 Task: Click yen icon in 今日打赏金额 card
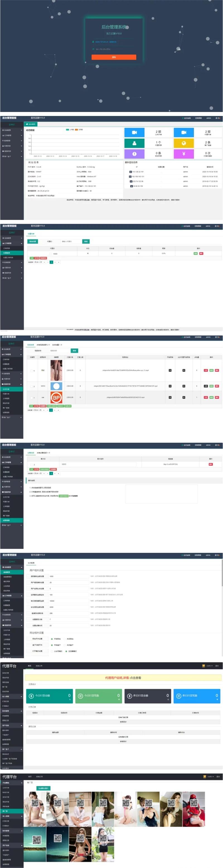pyautogui.click(x=31, y=696)
